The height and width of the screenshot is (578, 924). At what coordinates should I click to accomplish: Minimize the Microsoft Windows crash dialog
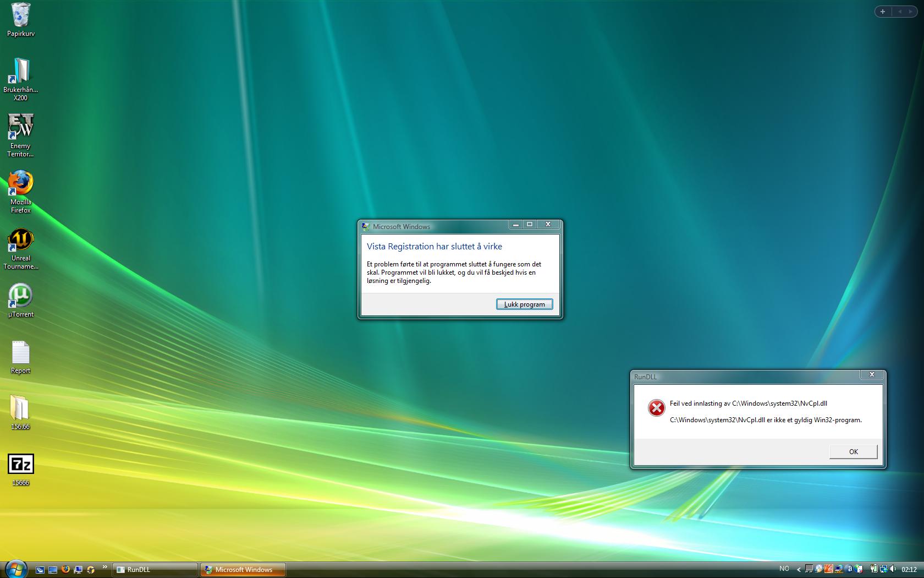click(x=515, y=224)
